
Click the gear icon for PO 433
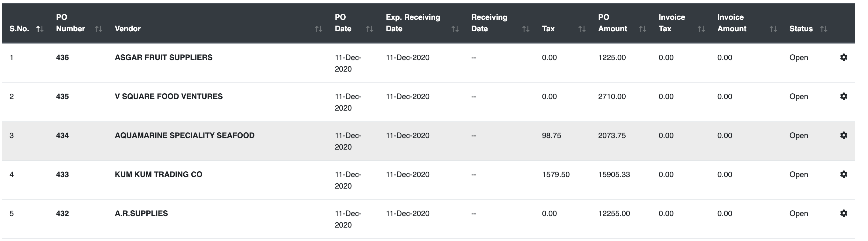(844, 174)
